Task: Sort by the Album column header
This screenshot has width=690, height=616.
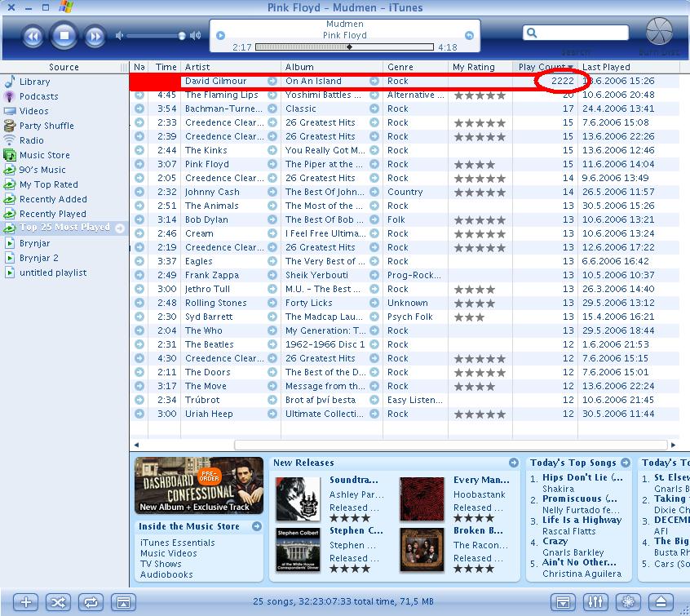Action: click(332, 67)
